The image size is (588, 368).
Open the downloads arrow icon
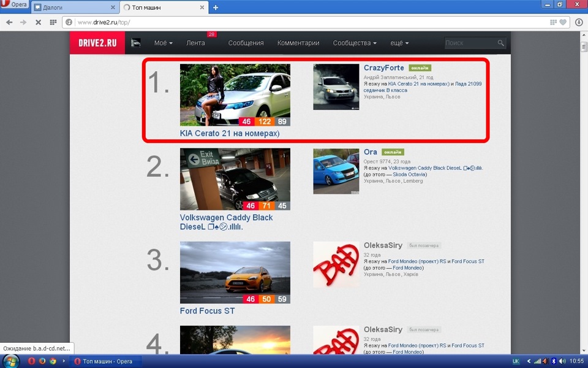pos(579,23)
